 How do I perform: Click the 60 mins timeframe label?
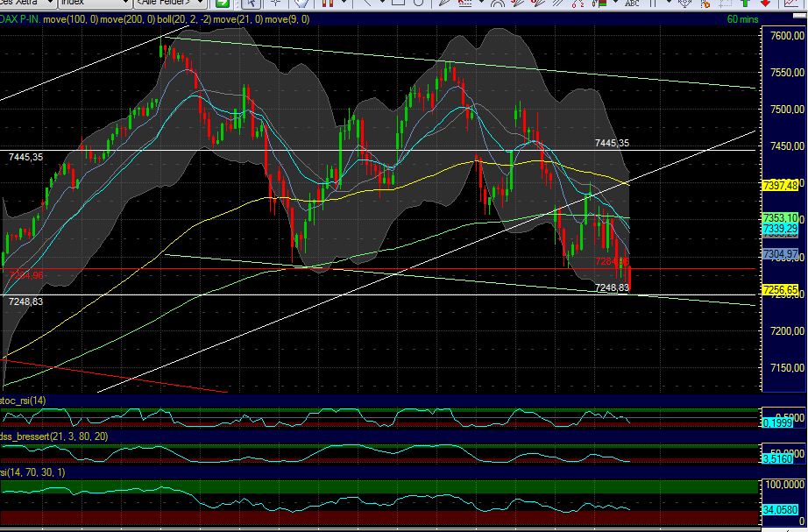click(742, 19)
